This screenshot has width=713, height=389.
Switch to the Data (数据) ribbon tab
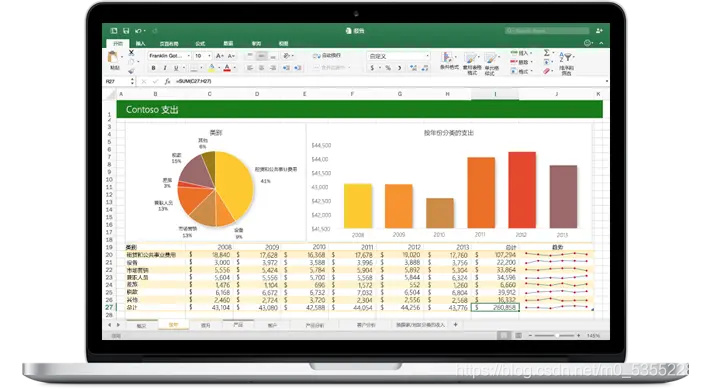228,44
